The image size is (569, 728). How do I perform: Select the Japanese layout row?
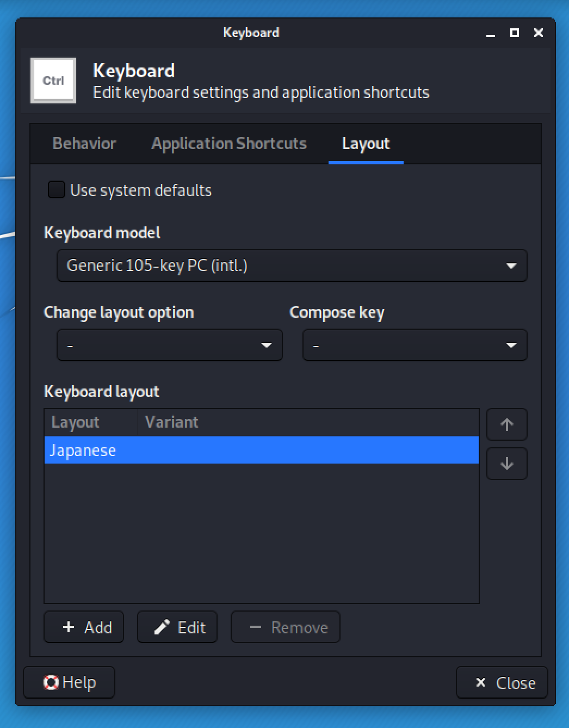pyautogui.click(x=261, y=451)
